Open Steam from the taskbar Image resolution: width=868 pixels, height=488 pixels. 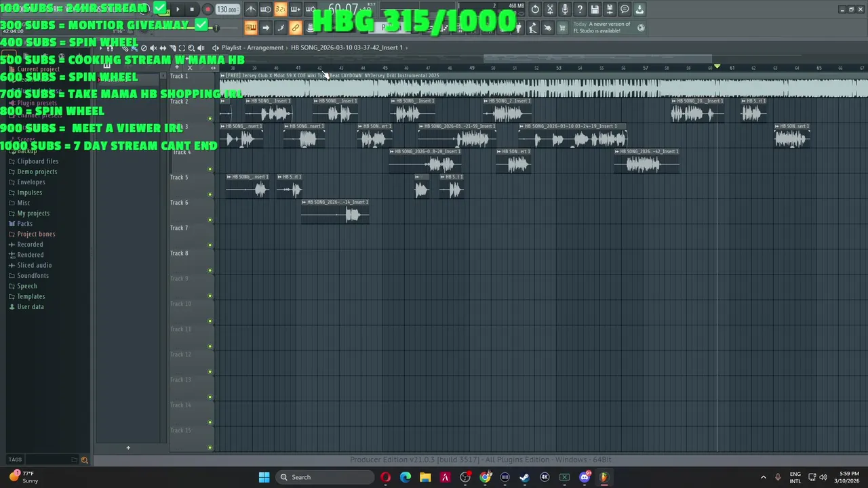(524, 477)
